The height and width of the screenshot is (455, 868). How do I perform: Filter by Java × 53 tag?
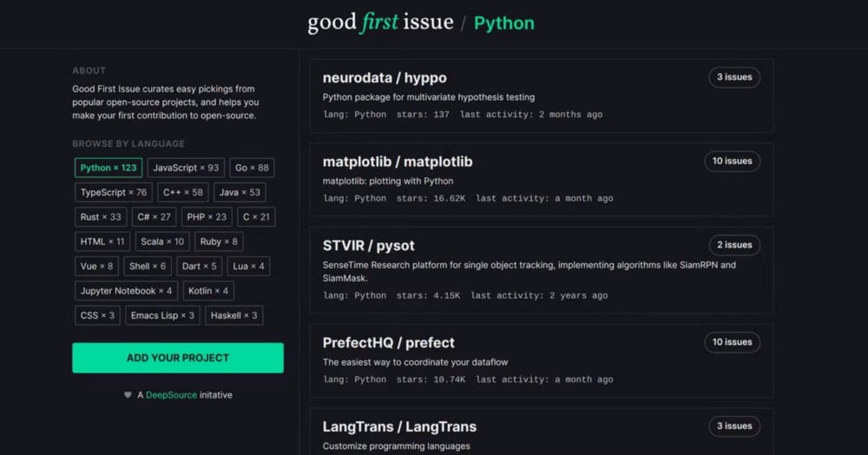[240, 193]
